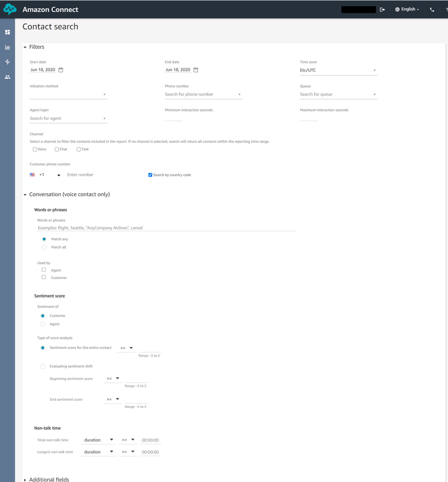Open the metrics bar chart sidebar icon
448x482 pixels.
pyautogui.click(x=7, y=47)
